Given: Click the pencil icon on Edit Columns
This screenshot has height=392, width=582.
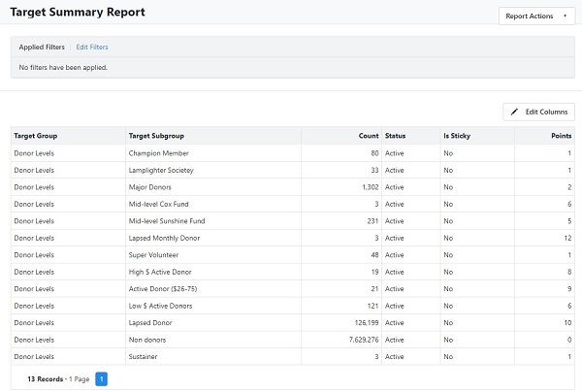Looking at the screenshot, I should (514, 112).
